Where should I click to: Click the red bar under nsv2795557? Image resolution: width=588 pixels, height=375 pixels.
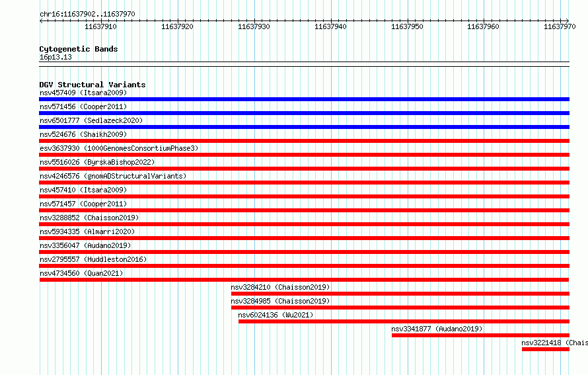(304, 266)
